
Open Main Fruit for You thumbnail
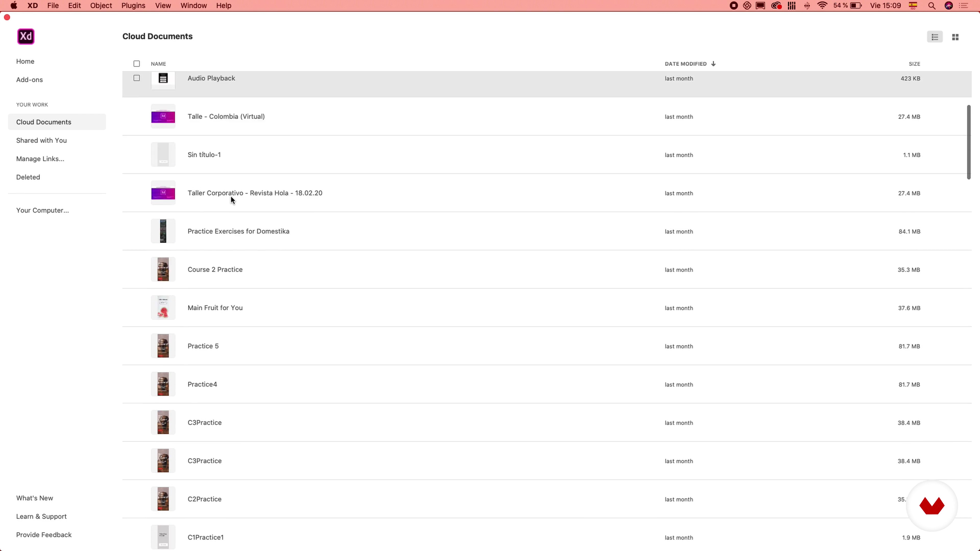coord(163,308)
